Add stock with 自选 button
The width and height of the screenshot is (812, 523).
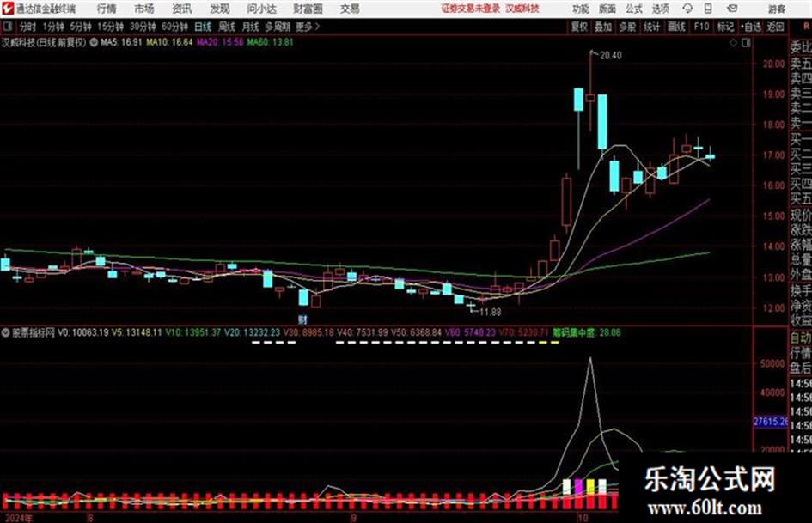pos(751,27)
